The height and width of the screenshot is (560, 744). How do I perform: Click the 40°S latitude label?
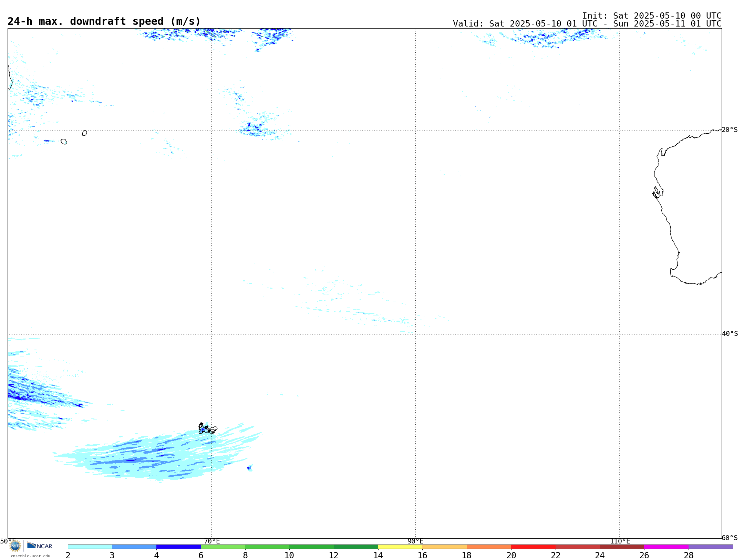(730, 334)
